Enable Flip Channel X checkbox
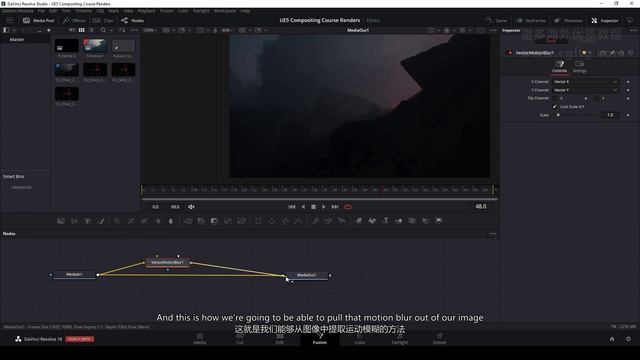 click(x=555, y=98)
